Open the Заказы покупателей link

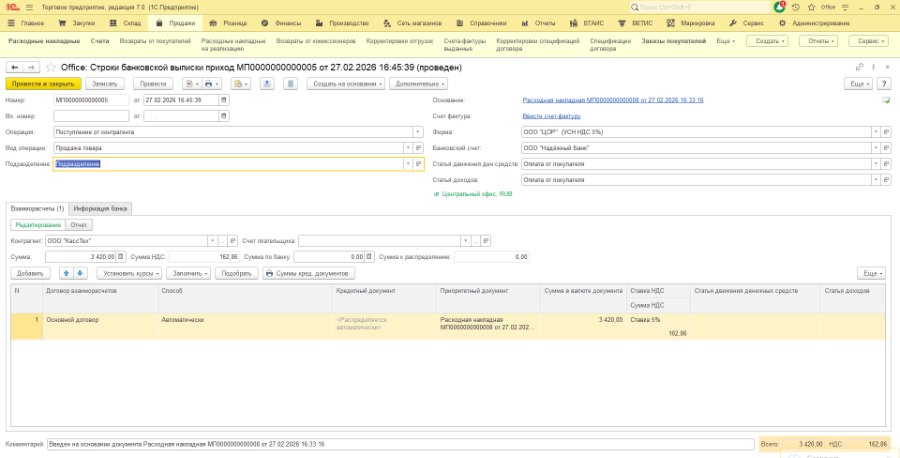point(673,41)
